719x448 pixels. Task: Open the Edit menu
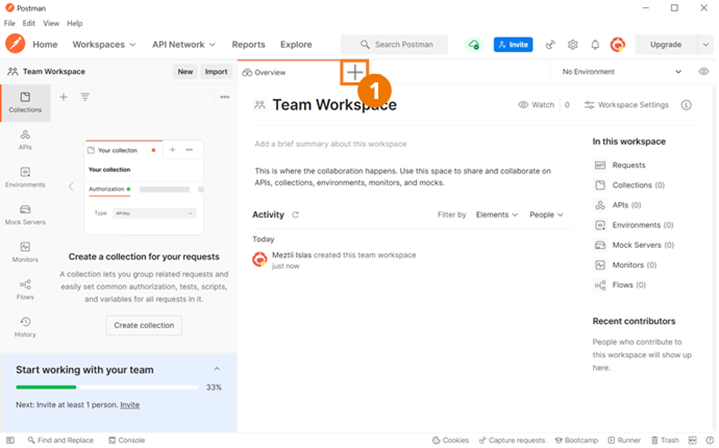point(29,23)
